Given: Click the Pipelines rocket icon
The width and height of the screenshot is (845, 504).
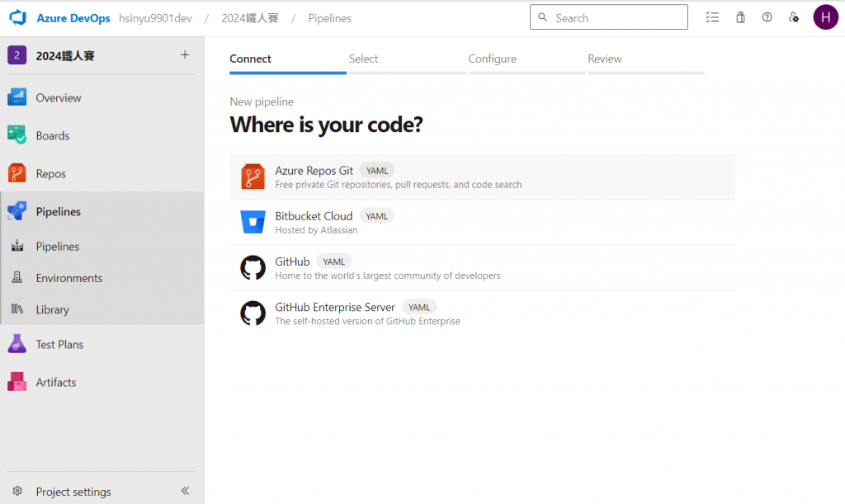Looking at the screenshot, I should (17, 211).
